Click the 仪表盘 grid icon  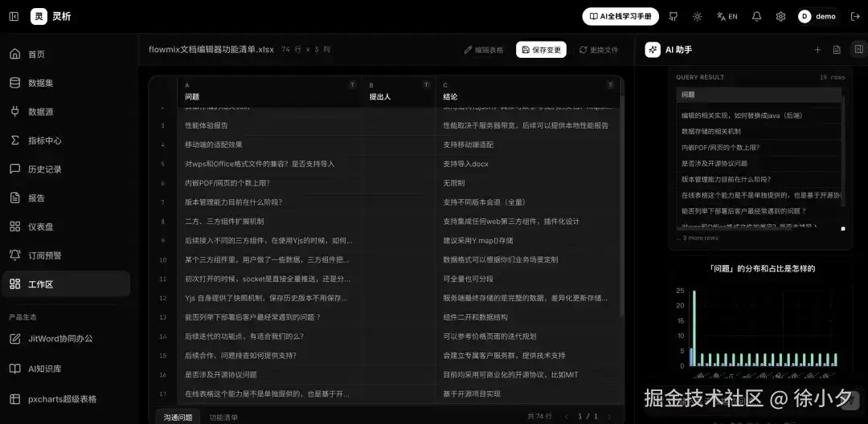15,226
